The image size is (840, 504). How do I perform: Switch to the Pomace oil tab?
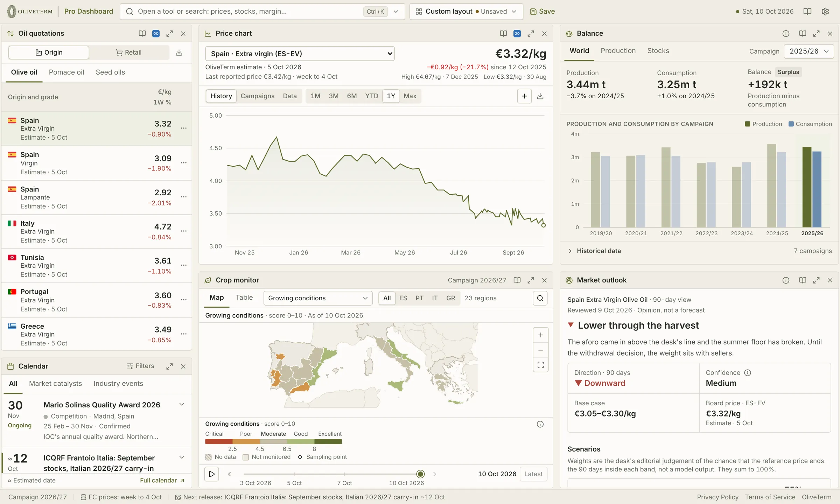click(x=66, y=72)
